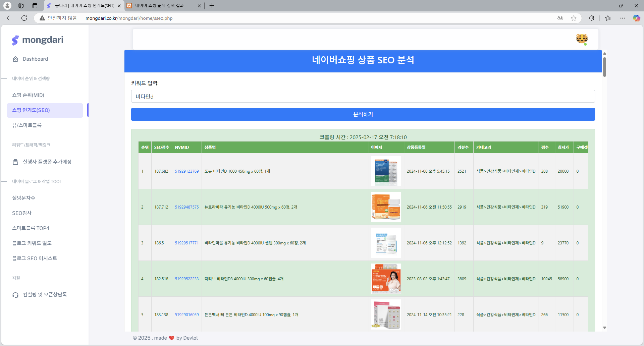Click the browser extensions icon
The height and width of the screenshot is (346, 644).
pos(591,18)
